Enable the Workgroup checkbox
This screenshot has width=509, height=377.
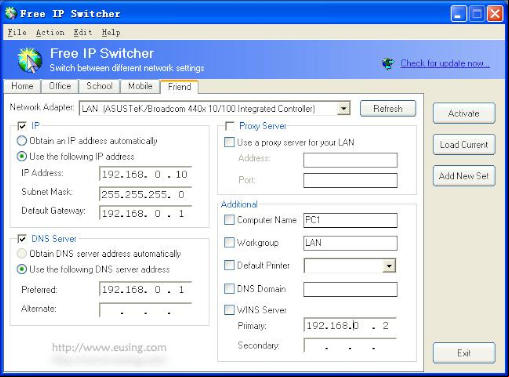click(x=229, y=242)
